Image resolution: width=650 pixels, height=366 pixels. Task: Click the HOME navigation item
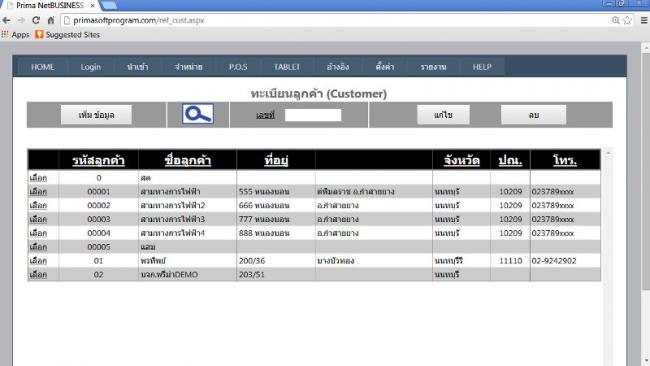42,67
